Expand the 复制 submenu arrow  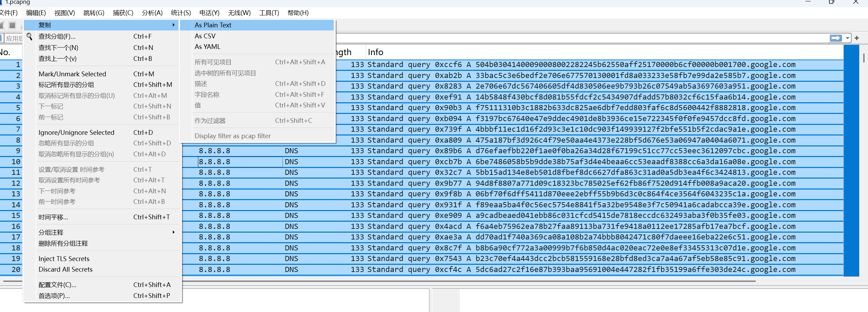point(174,25)
